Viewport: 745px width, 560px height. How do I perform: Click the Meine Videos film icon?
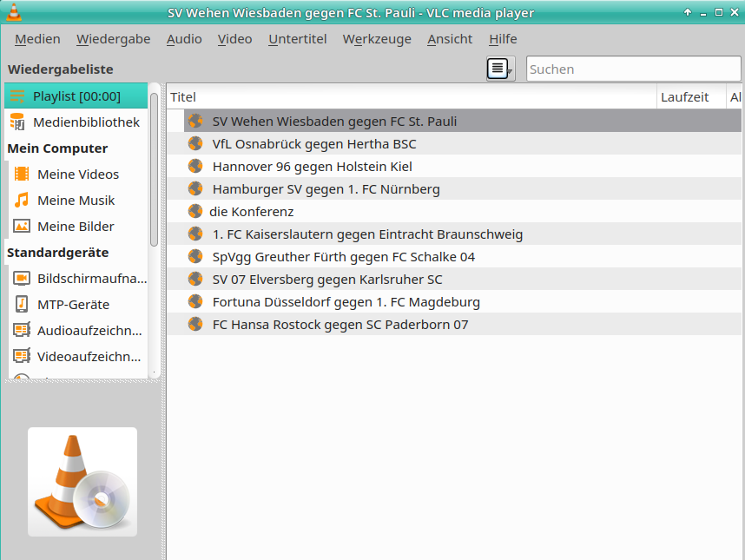pos(22,174)
